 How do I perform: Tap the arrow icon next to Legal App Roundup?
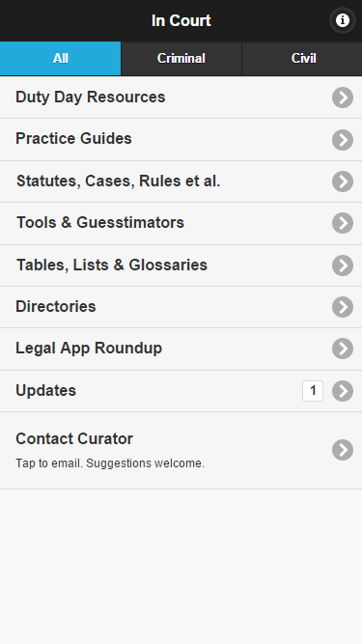coord(343,349)
